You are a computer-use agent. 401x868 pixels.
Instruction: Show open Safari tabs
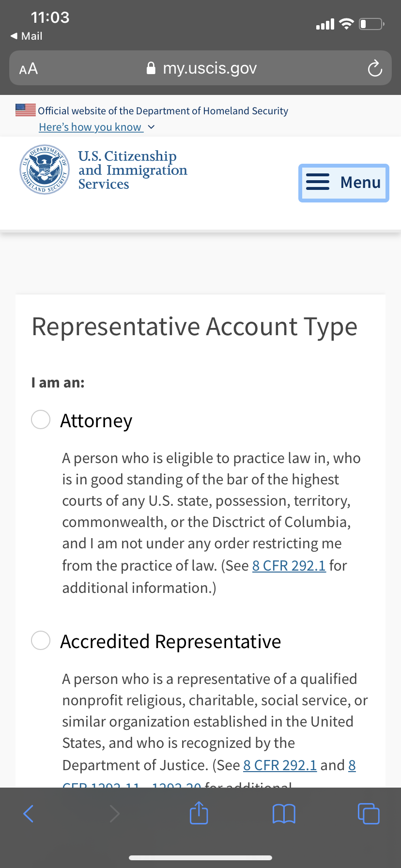pos(369,814)
